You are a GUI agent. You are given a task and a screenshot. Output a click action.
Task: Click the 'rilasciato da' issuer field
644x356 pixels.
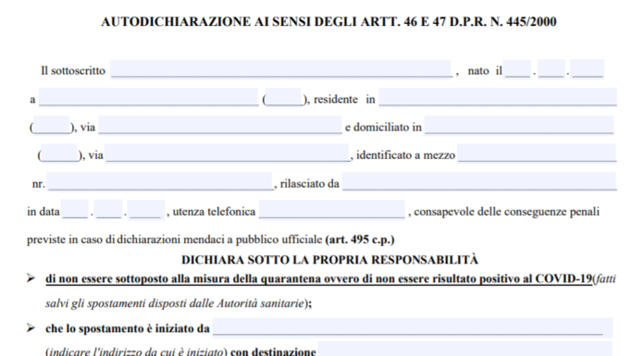click(x=479, y=181)
